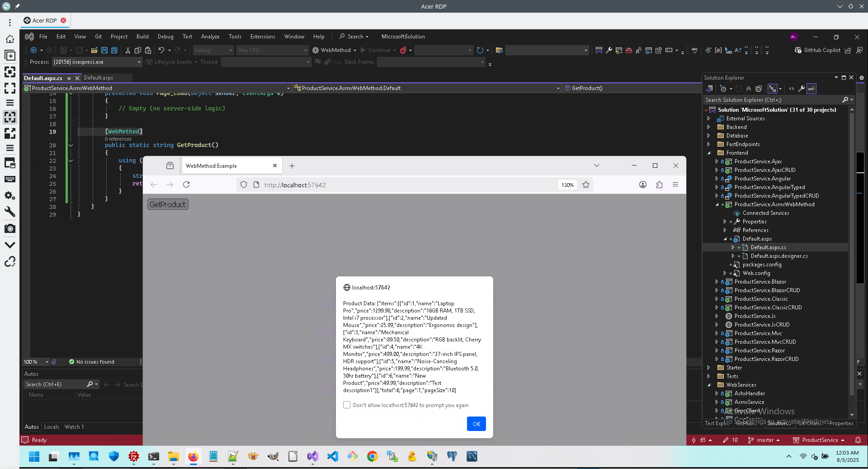Select Web.config in Solution Explorer

tap(756, 273)
